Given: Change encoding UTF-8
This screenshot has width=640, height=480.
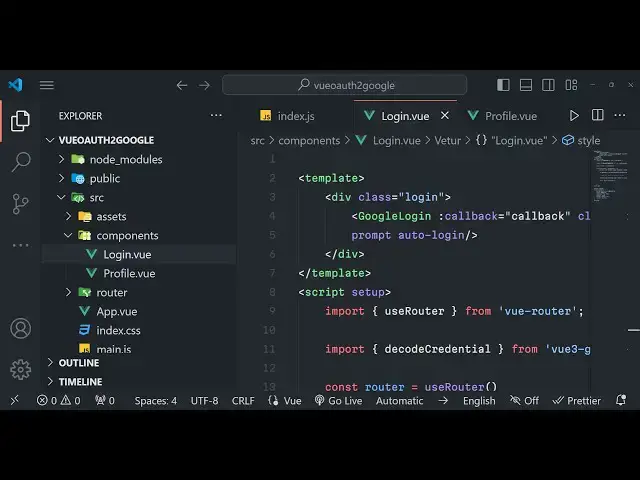Looking at the screenshot, I should coord(204,401).
